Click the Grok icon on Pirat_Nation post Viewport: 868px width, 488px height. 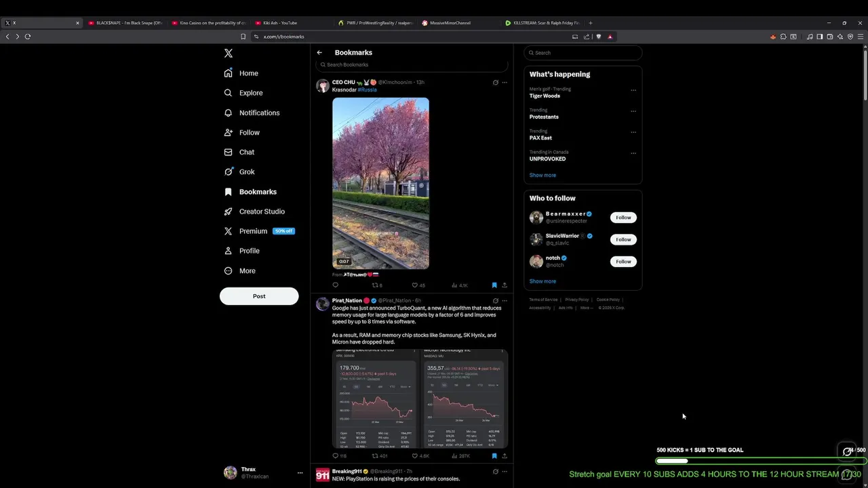(x=495, y=301)
